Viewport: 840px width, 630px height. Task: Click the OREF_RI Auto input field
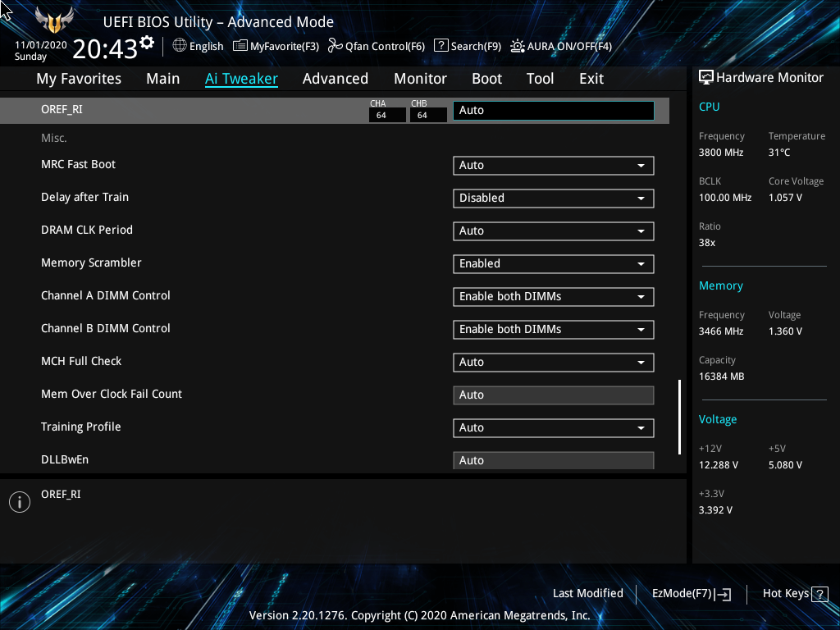pos(554,111)
